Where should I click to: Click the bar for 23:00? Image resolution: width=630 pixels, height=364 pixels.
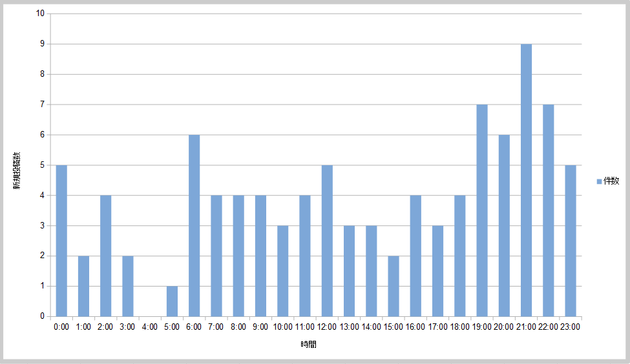coord(571,241)
